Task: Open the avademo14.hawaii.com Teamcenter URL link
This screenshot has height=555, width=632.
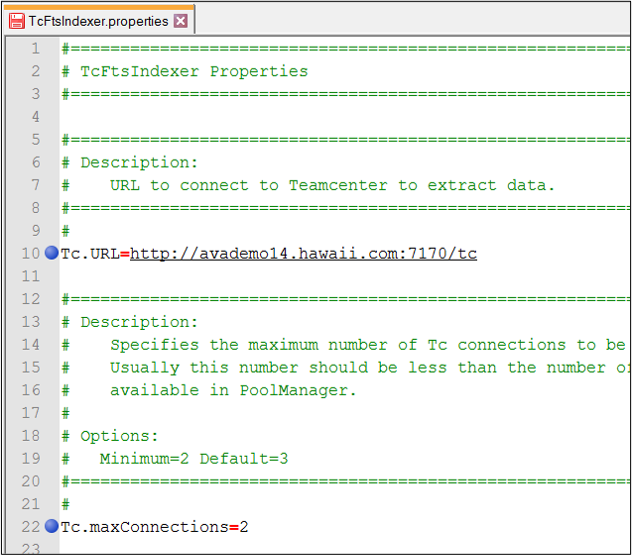Action: point(303,253)
